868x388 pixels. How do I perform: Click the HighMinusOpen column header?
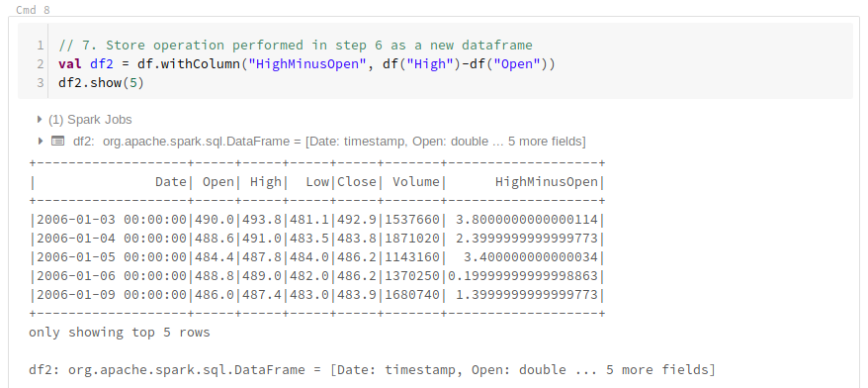click(x=547, y=182)
